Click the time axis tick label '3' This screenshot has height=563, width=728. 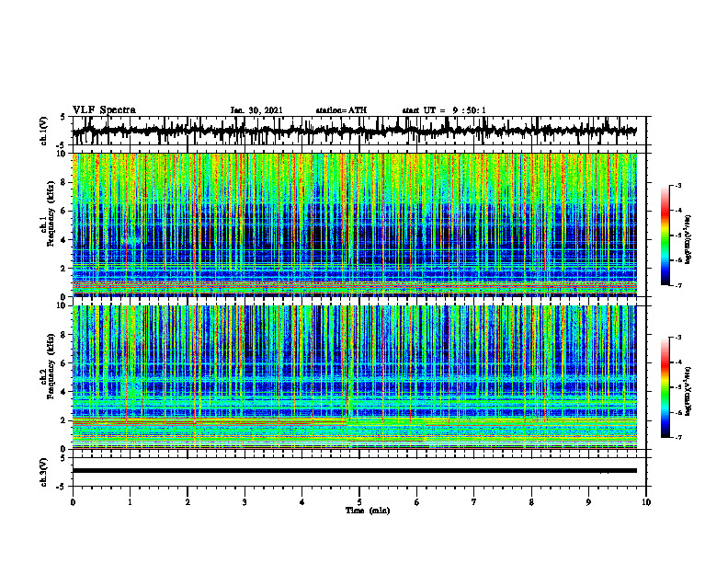[x=245, y=502]
